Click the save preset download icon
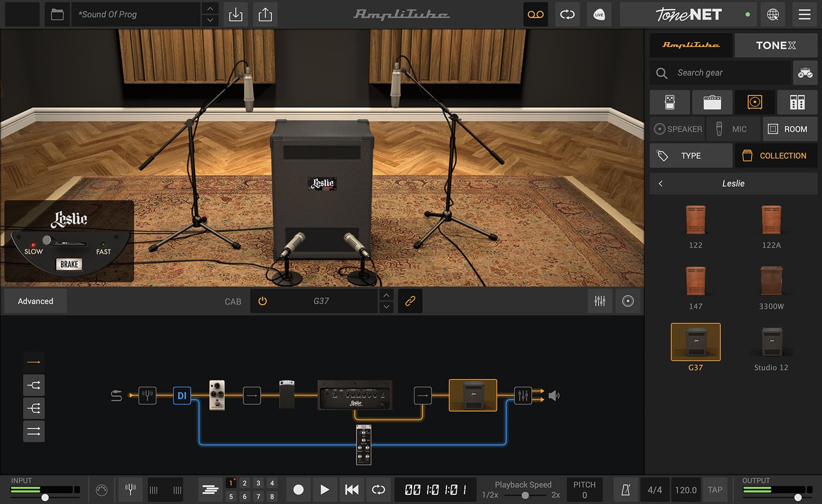This screenshot has height=504, width=822. click(x=235, y=15)
